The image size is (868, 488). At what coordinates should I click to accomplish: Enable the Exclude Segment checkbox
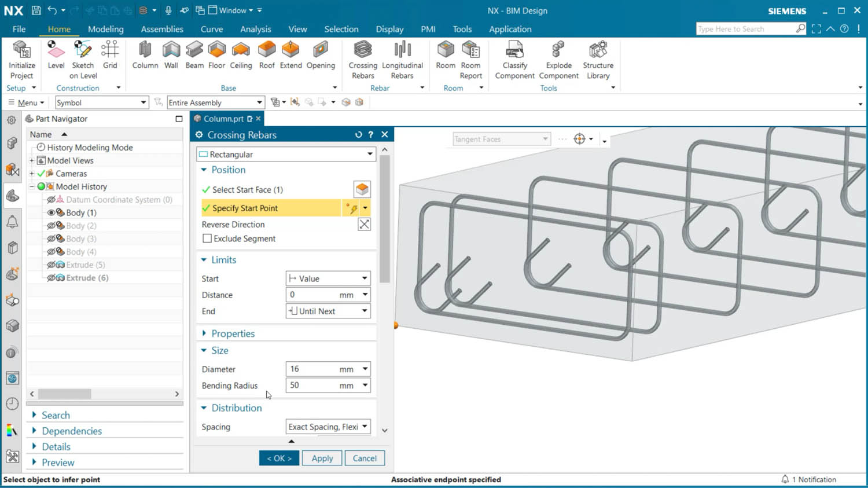click(207, 239)
